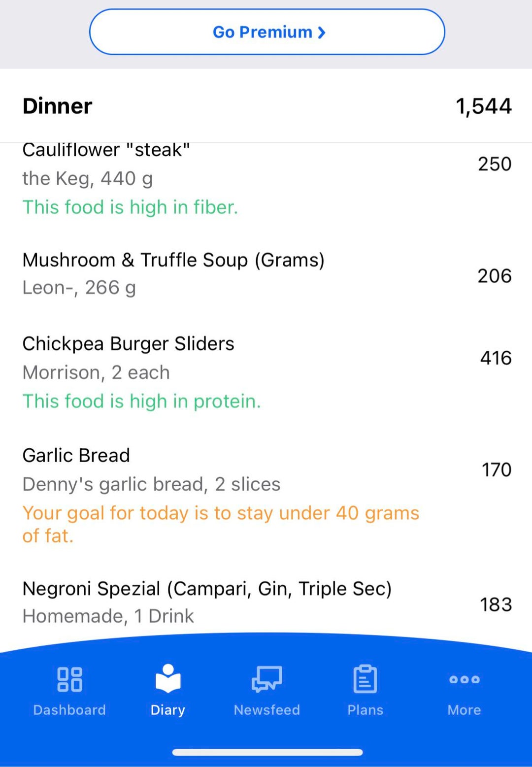The image size is (532, 767).
Task: Tap the Dinner total 1,544 calories
Action: (484, 106)
